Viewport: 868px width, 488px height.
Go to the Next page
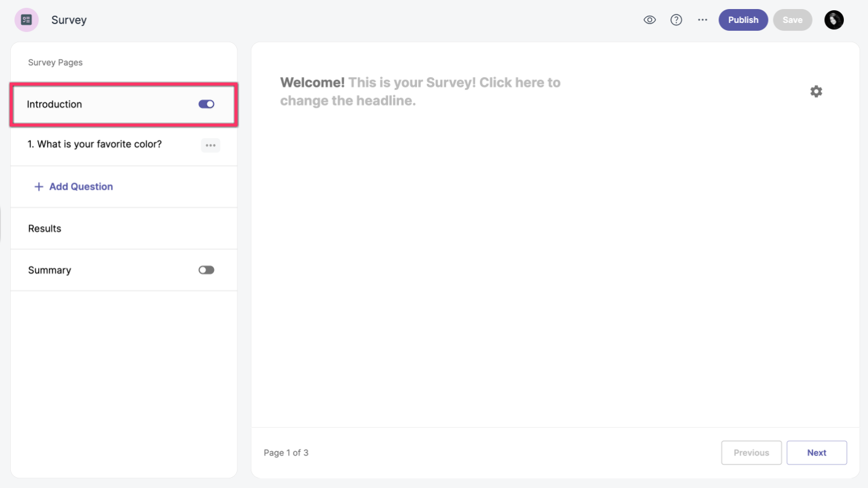[816, 452]
